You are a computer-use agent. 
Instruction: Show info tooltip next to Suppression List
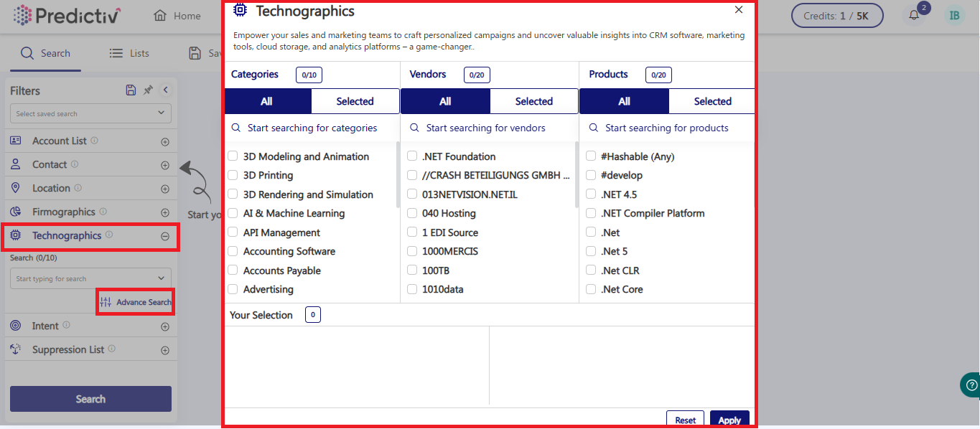pos(113,349)
